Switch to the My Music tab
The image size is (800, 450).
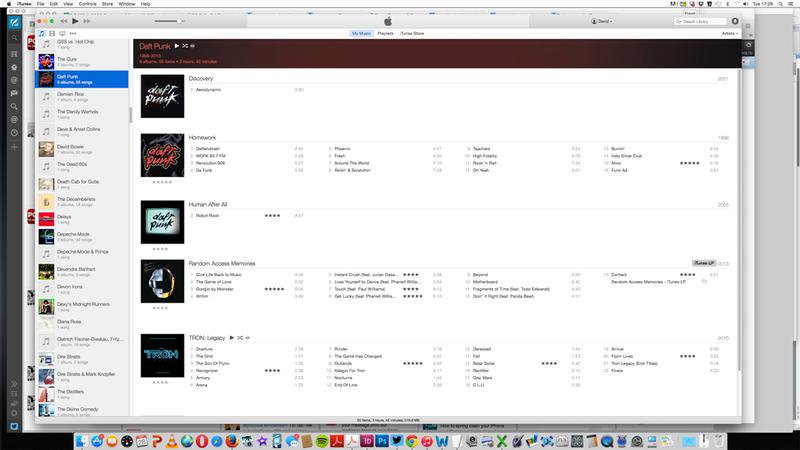pos(361,33)
